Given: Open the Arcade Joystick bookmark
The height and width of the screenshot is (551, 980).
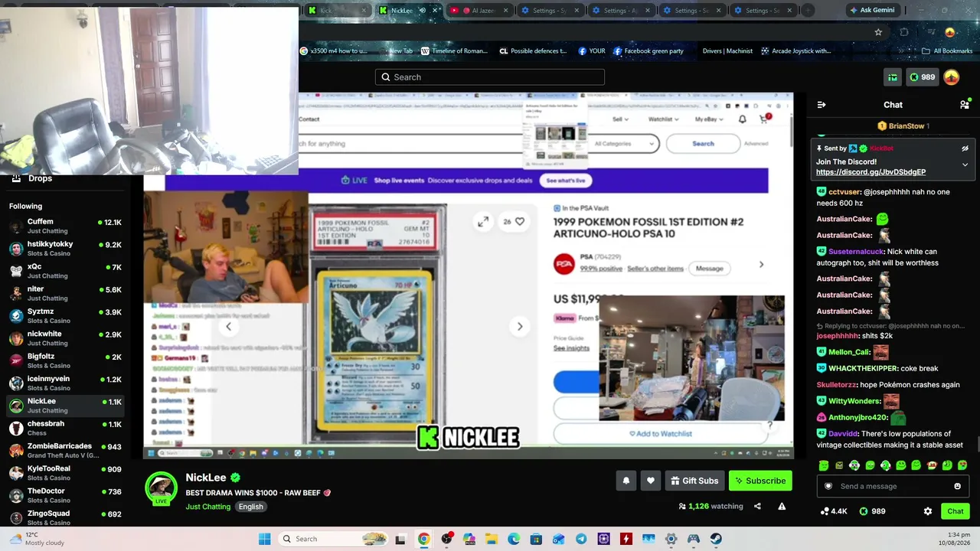Looking at the screenshot, I should click(795, 51).
